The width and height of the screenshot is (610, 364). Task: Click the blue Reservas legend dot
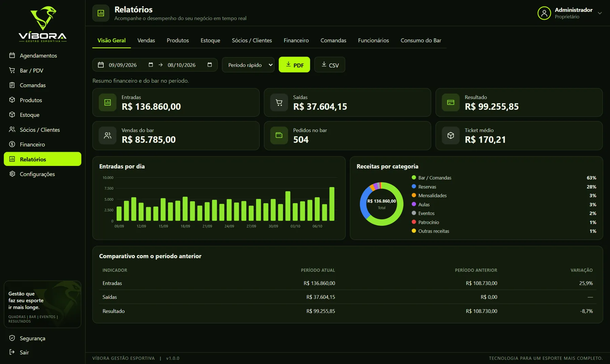click(414, 186)
